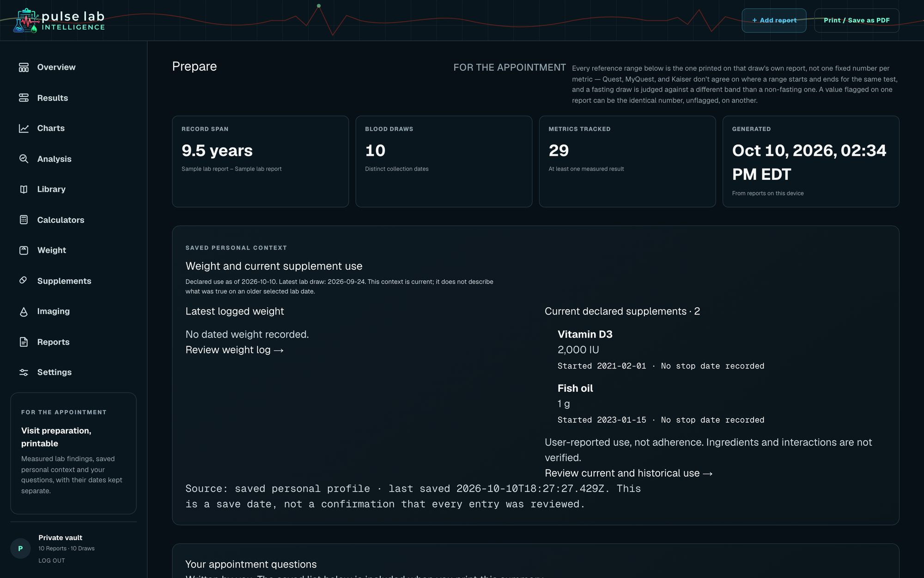Click the Calculators icon in sidebar
The image size is (924, 578).
click(24, 220)
